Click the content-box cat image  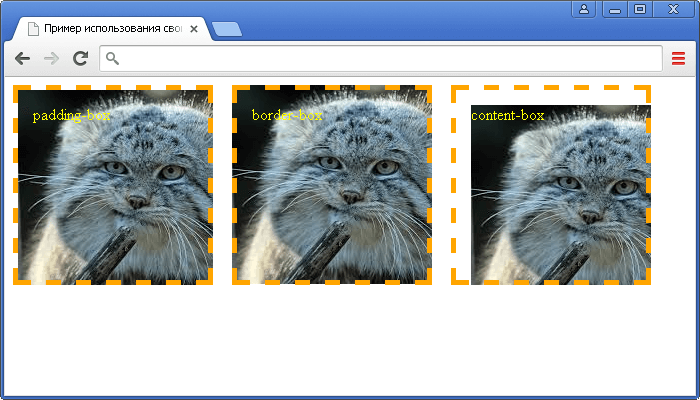click(x=561, y=195)
